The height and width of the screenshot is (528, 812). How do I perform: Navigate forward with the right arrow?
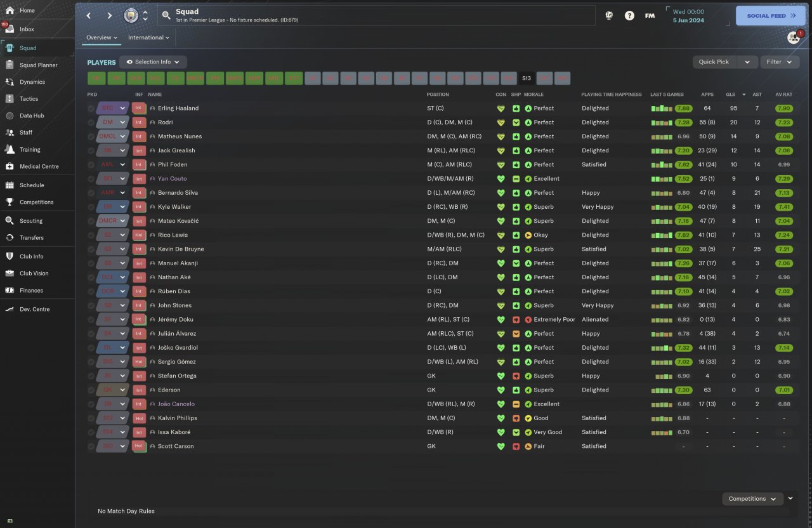pyautogui.click(x=109, y=16)
